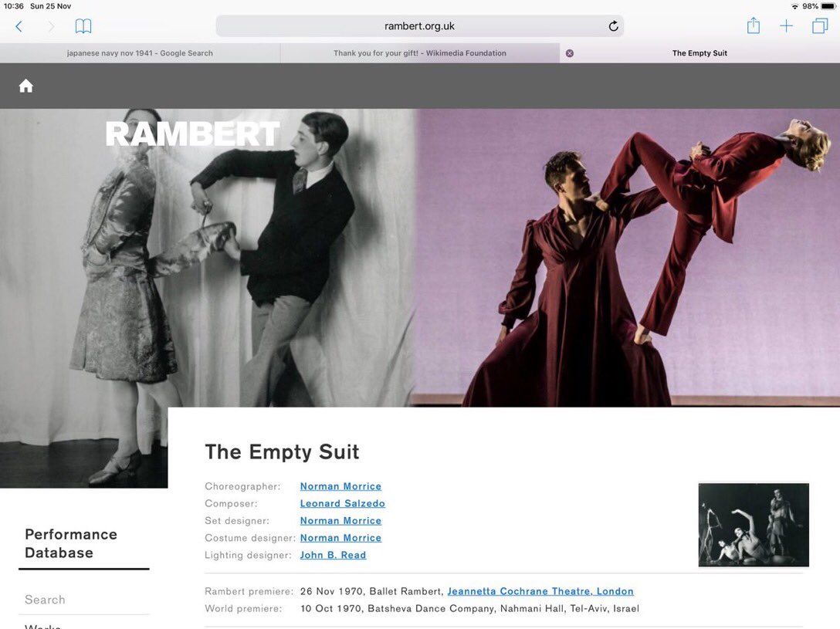Click Search in Performance Database sidebar
Viewport: 840px width, 629px height.
45,600
